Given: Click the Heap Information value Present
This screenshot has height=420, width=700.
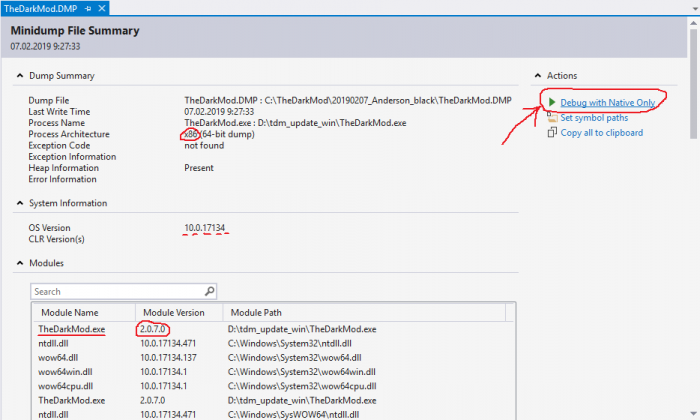Looking at the screenshot, I should (199, 168).
